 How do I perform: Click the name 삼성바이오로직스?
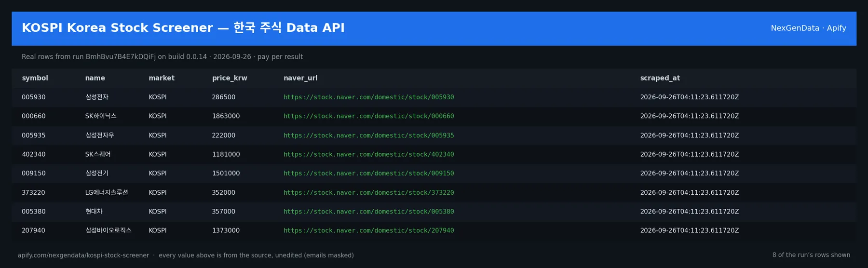point(108,230)
